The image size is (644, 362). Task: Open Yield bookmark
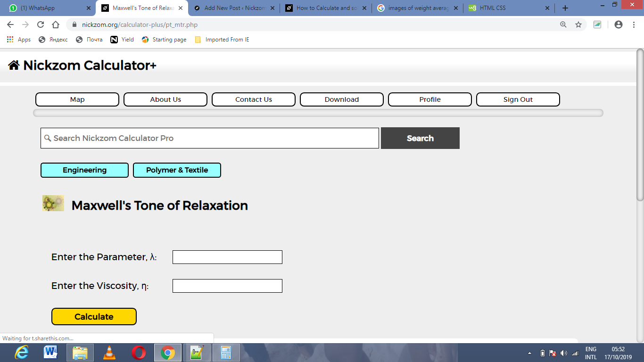(122, 40)
